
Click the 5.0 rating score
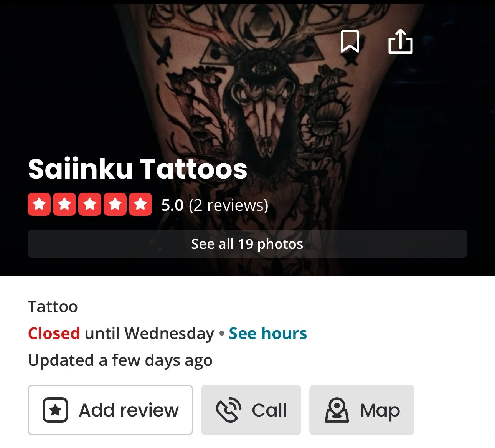coord(172,205)
